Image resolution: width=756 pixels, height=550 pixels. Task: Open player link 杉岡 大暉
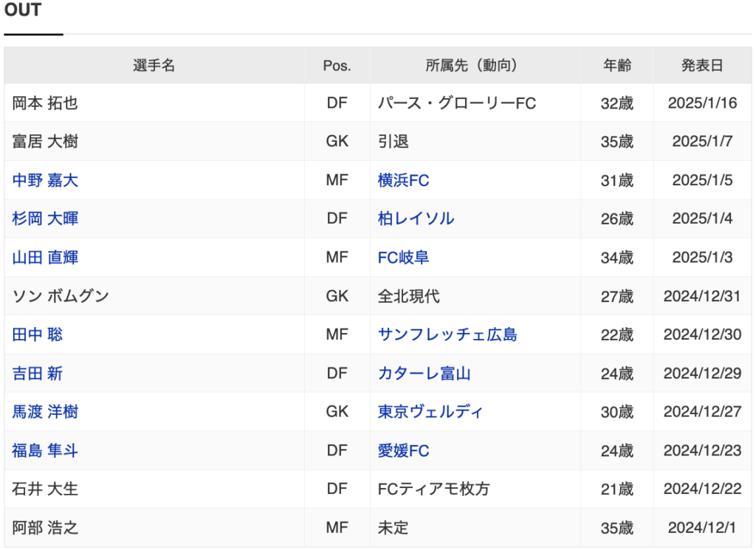click(45, 219)
